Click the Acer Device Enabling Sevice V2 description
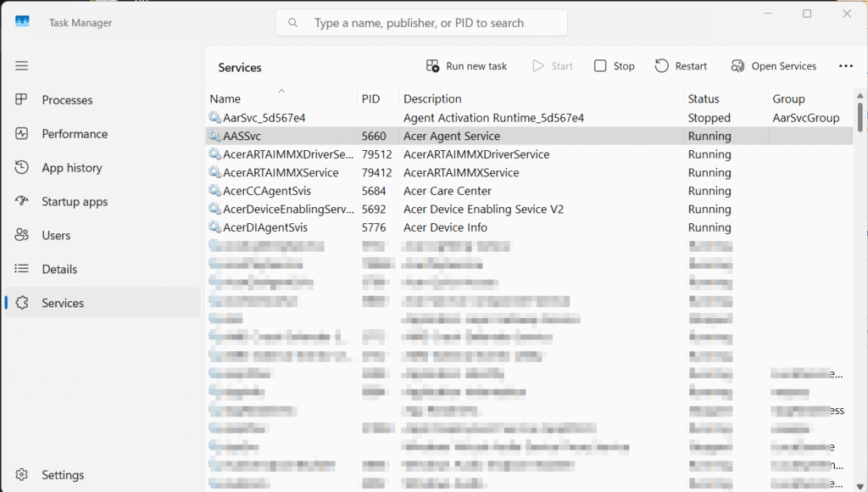 coord(483,209)
